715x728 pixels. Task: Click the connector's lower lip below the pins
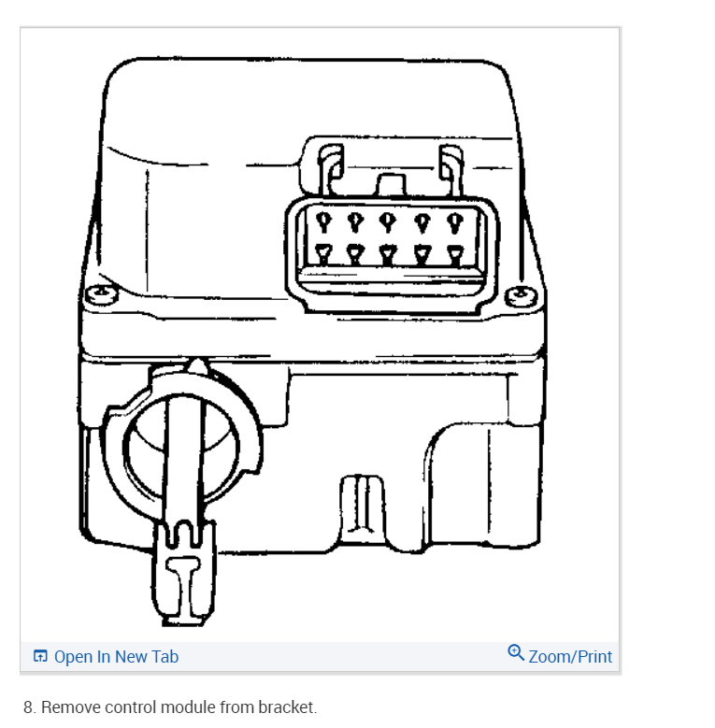tap(391, 280)
